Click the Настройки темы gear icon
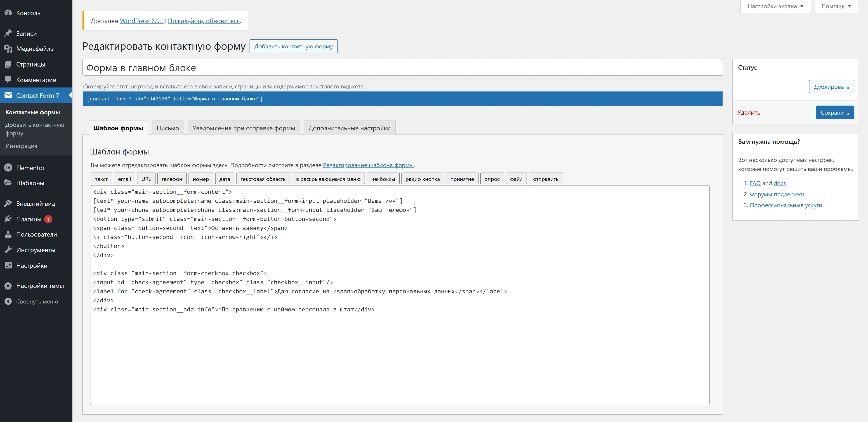The height and width of the screenshot is (422, 868). click(8, 286)
